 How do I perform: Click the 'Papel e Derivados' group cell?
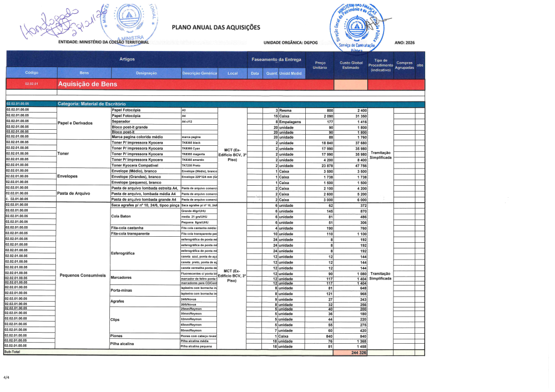[75, 123]
